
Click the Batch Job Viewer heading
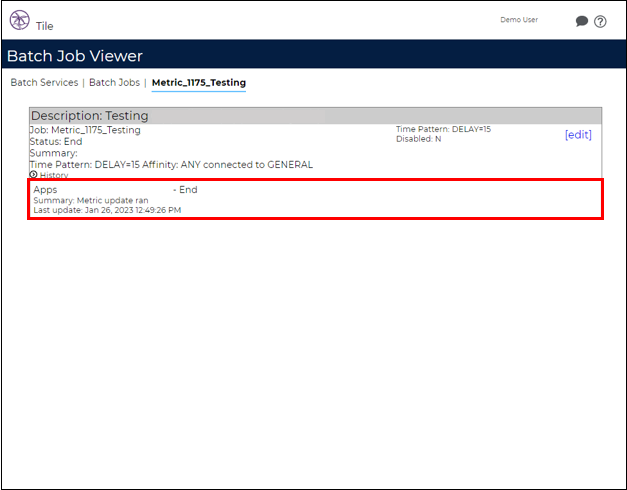pos(75,56)
